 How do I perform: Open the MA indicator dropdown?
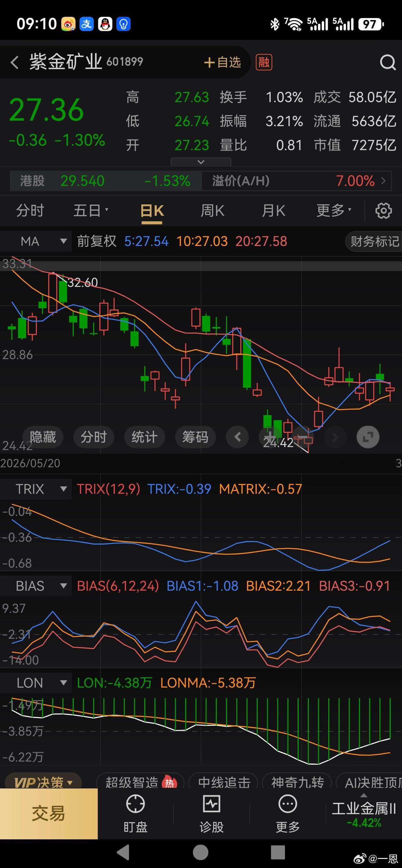coord(36,241)
